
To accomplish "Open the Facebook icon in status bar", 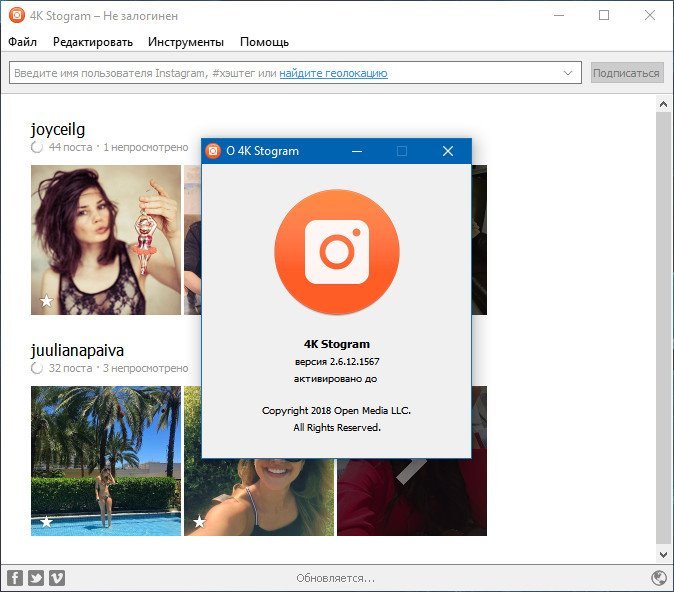I will tap(15, 577).
